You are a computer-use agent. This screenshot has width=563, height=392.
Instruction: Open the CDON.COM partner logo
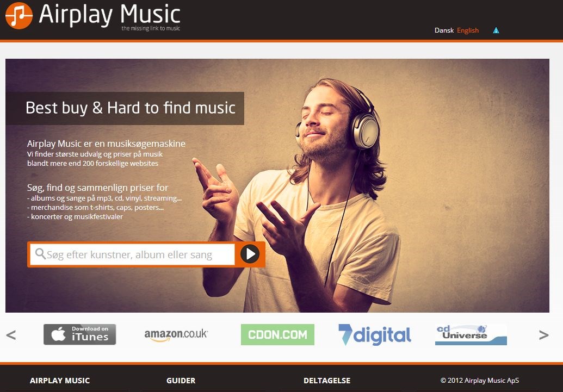point(277,334)
